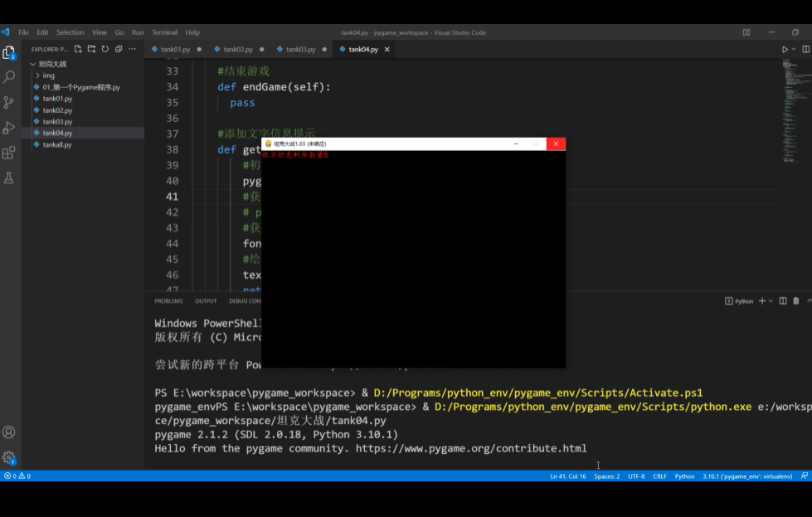Image resolution: width=812 pixels, height=517 pixels.
Task: Refresh the Explorer file list
Action: click(x=105, y=49)
